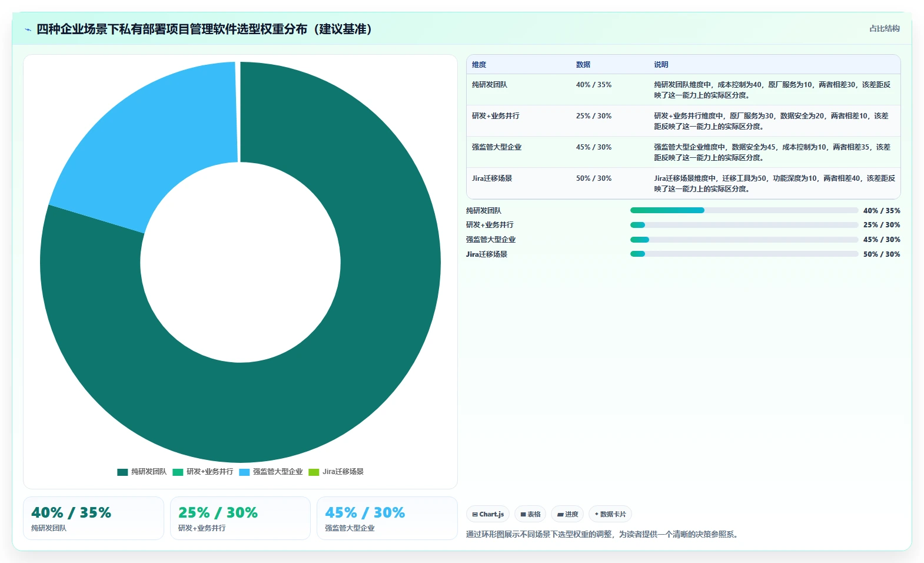The width and height of the screenshot is (924, 563).
Task: Click the Jira迁移场景 description text in table
Action: tap(775, 184)
